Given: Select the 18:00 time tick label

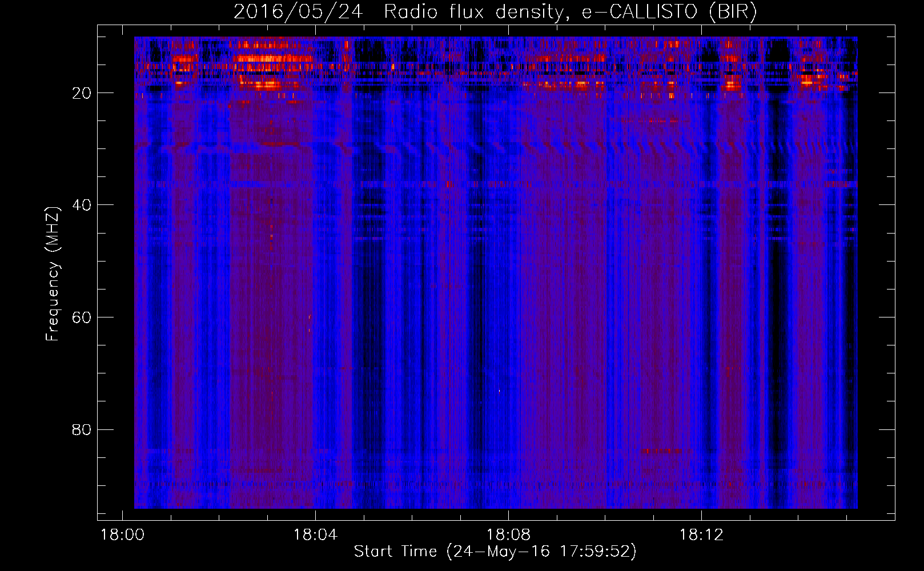Looking at the screenshot, I should point(122,535).
